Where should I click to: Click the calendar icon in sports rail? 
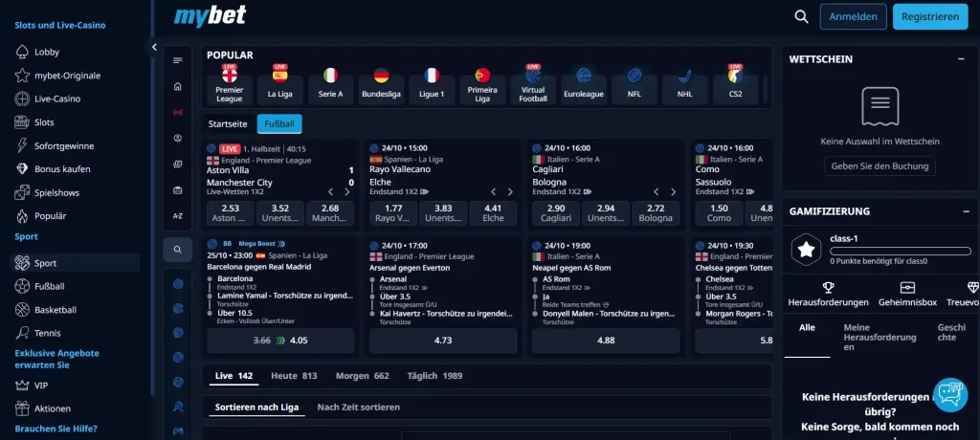tap(178, 190)
